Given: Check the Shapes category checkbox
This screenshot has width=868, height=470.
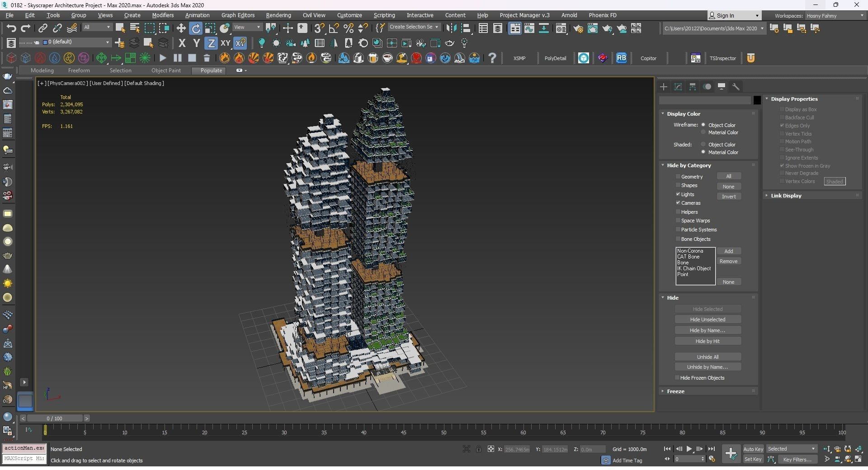Looking at the screenshot, I should (x=678, y=185).
